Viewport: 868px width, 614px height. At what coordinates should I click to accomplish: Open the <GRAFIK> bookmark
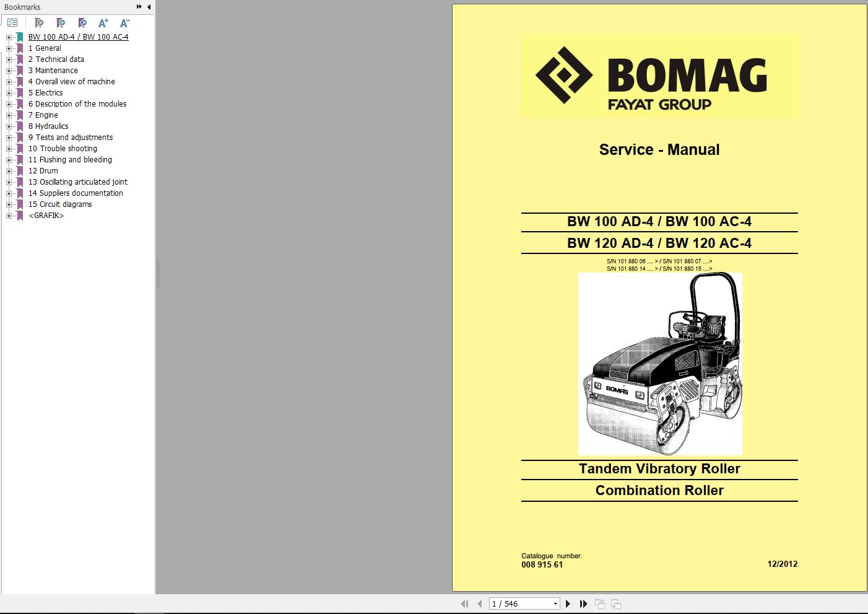coord(46,216)
